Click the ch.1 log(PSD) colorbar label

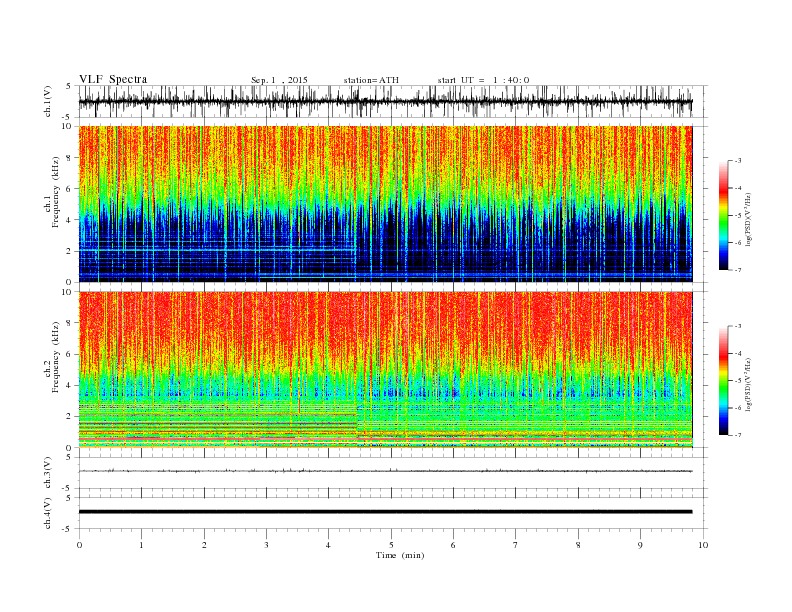tap(749, 218)
